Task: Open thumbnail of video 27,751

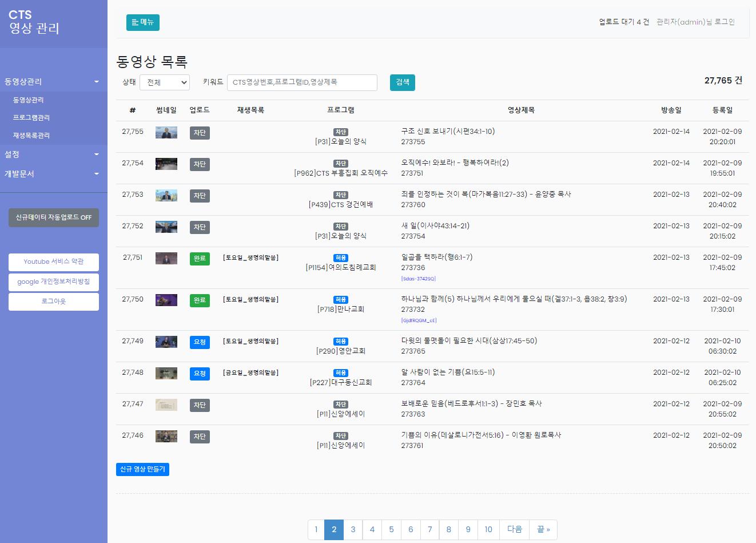Action: tap(166, 259)
